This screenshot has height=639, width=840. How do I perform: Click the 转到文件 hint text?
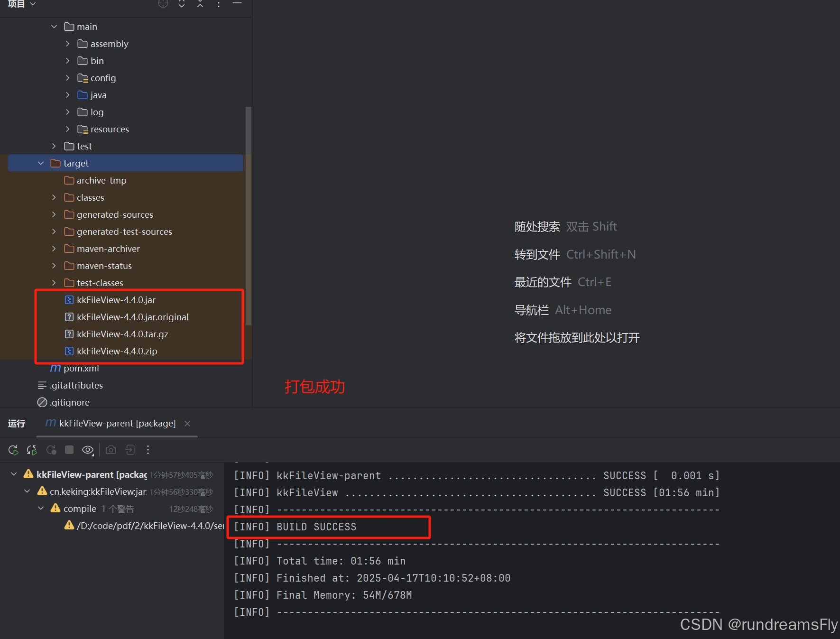[x=537, y=255]
